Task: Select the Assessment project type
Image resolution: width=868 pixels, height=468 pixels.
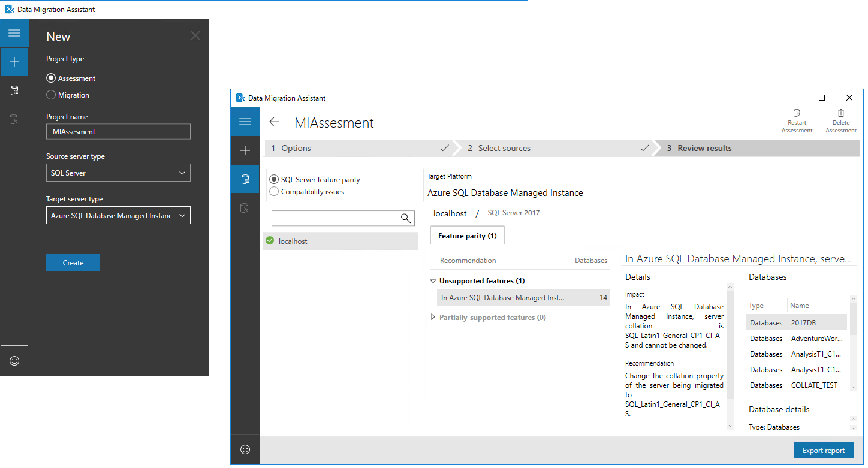Action: 52,78
